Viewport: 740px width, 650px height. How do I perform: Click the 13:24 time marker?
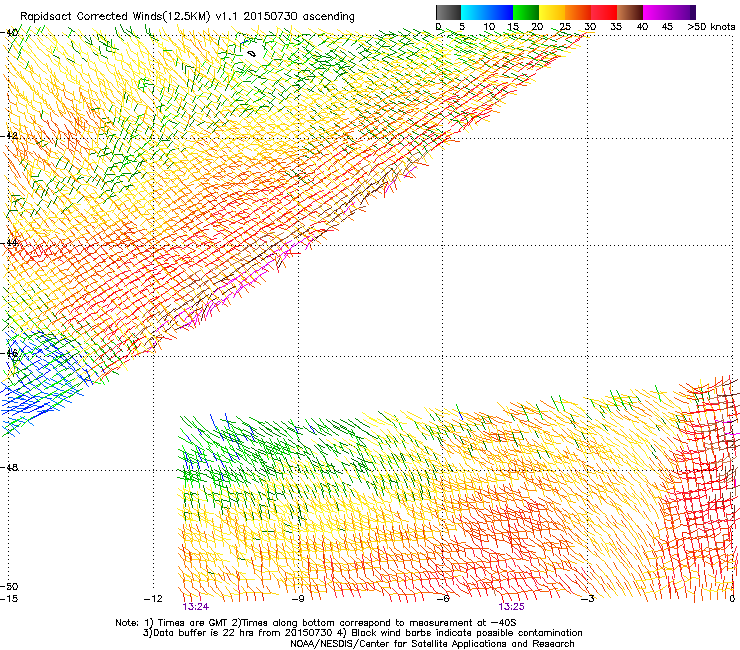195,607
